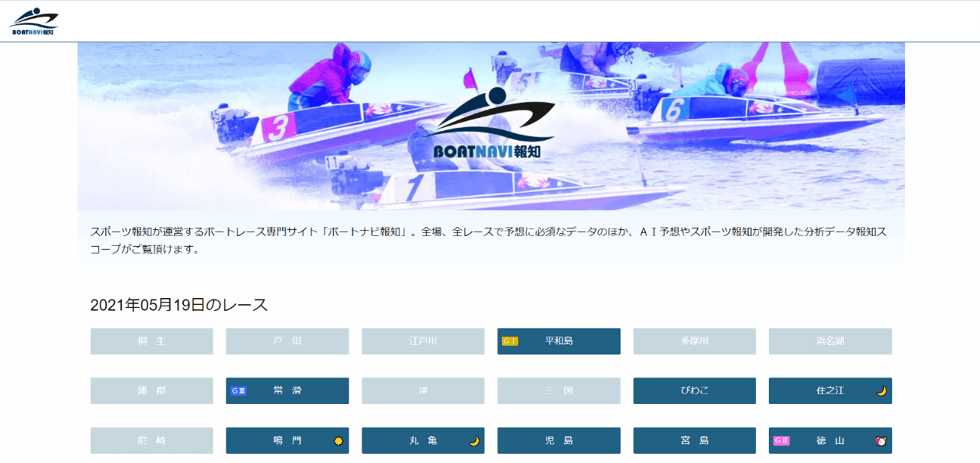Click the greyed-out 桐生 venue button
The height and width of the screenshot is (463, 980).
151,341
